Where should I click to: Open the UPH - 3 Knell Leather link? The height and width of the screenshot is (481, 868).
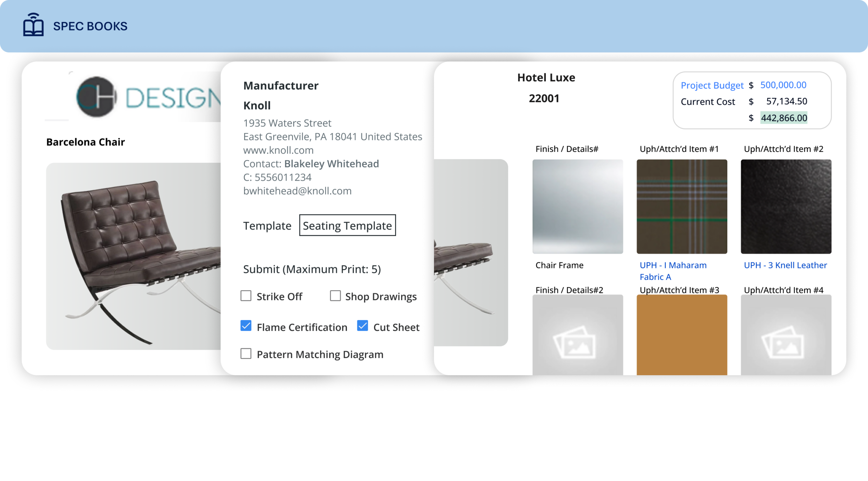(x=785, y=265)
